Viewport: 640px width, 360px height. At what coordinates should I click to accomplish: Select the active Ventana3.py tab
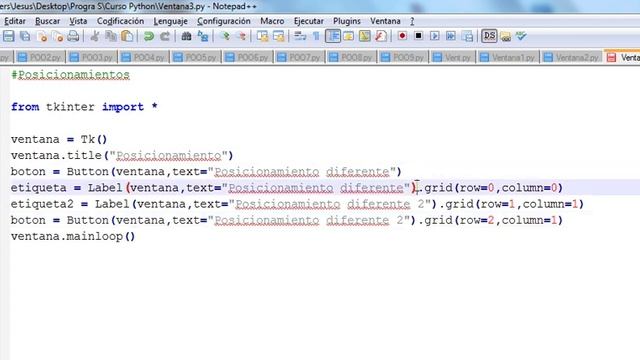[623, 57]
